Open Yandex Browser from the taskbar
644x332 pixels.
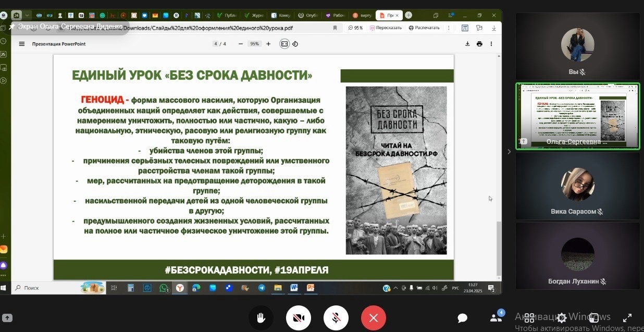[180, 288]
